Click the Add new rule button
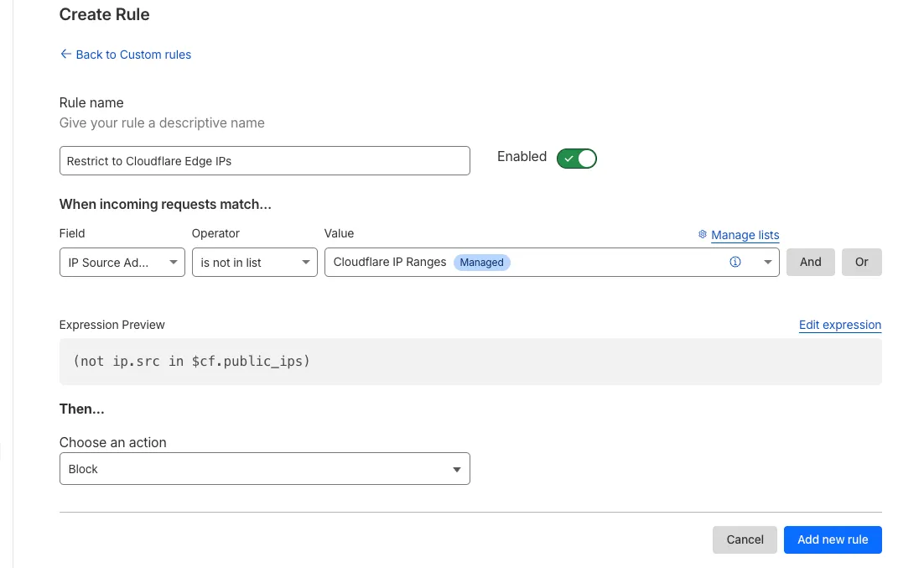The height and width of the screenshot is (568, 924). click(x=833, y=539)
